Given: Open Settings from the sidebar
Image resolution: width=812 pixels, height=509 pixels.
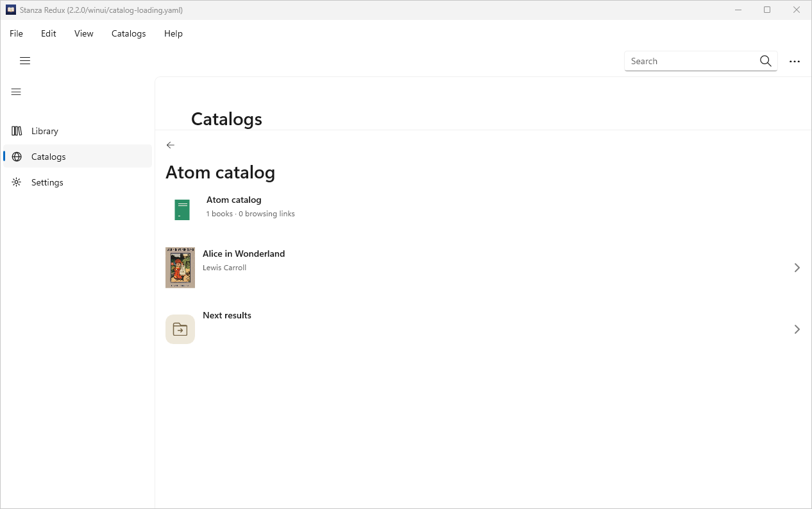Looking at the screenshot, I should pos(78,182).
